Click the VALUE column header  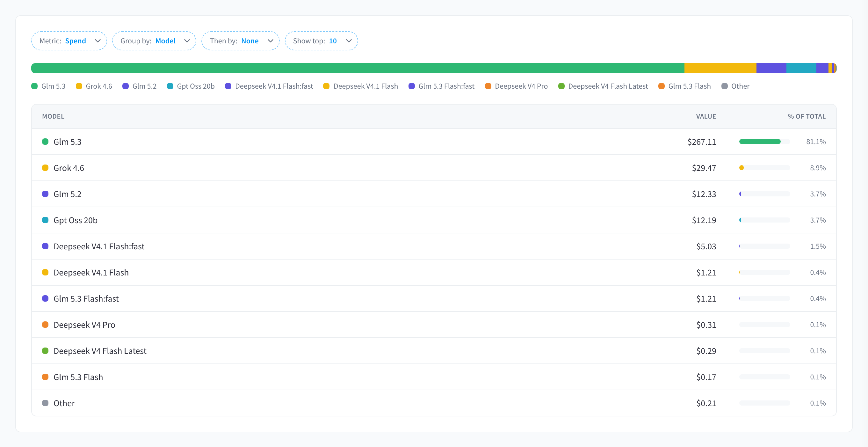click(706, 116)
